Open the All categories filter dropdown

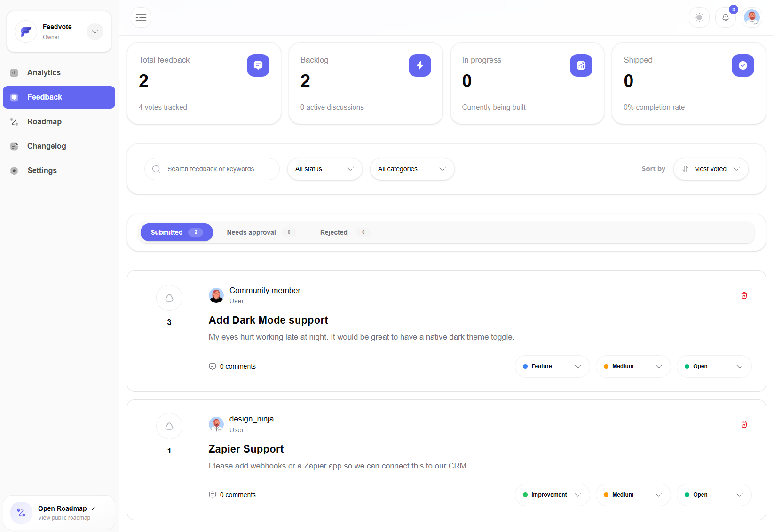tap(412, 169)
